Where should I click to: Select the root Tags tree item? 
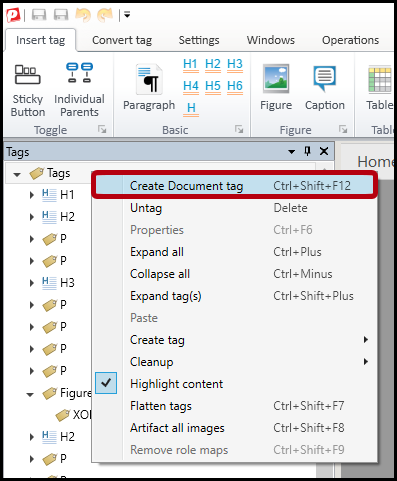pyautogui.click(x=50, y=173)
